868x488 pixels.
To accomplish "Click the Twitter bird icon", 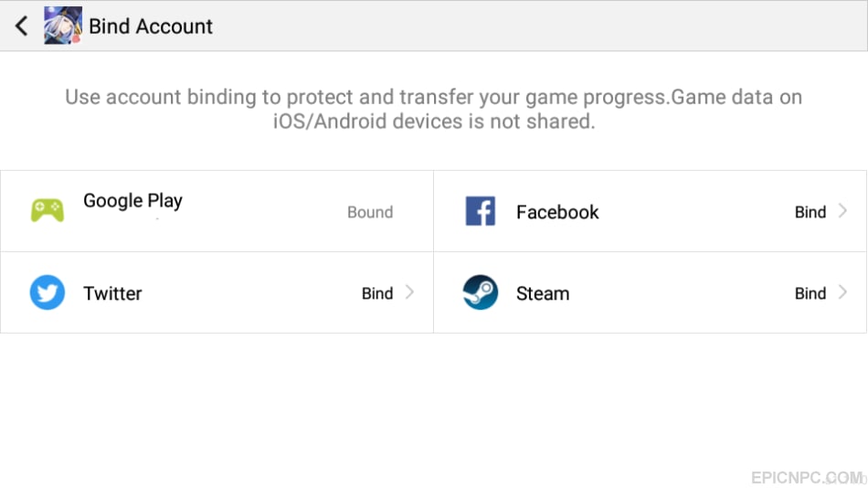I will [47, 292].
